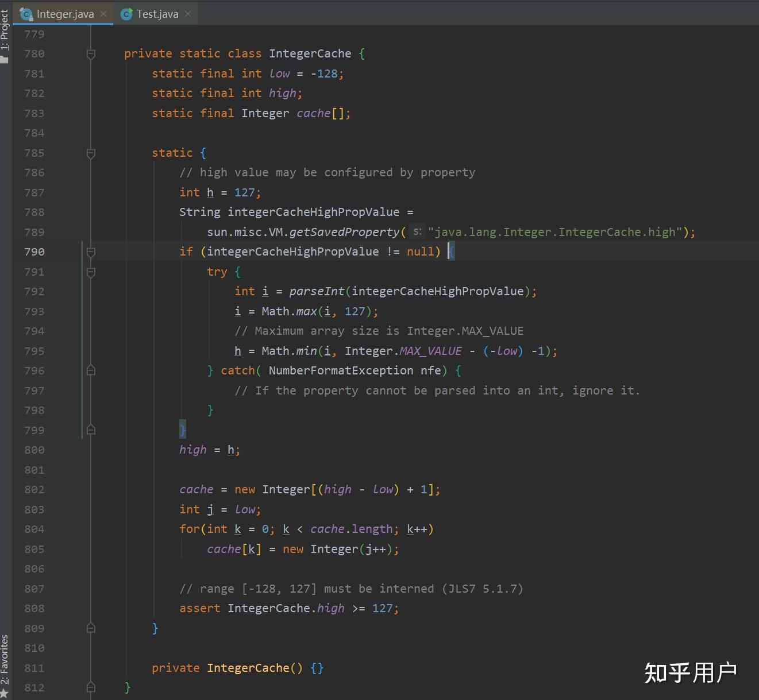Click the fold end marker at line 809
This screenshot has height=700, width=759.
pos(91,628)
